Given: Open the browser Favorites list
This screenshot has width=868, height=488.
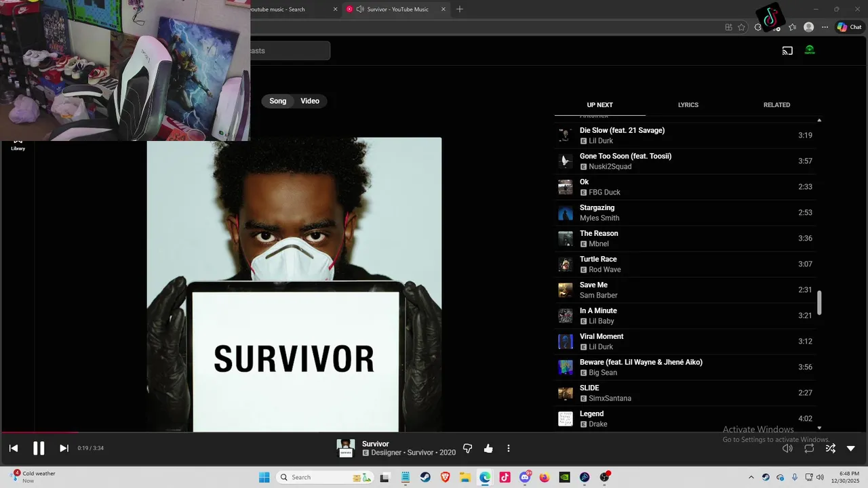Looking at the screenshot, I should [x=792, y=27].
